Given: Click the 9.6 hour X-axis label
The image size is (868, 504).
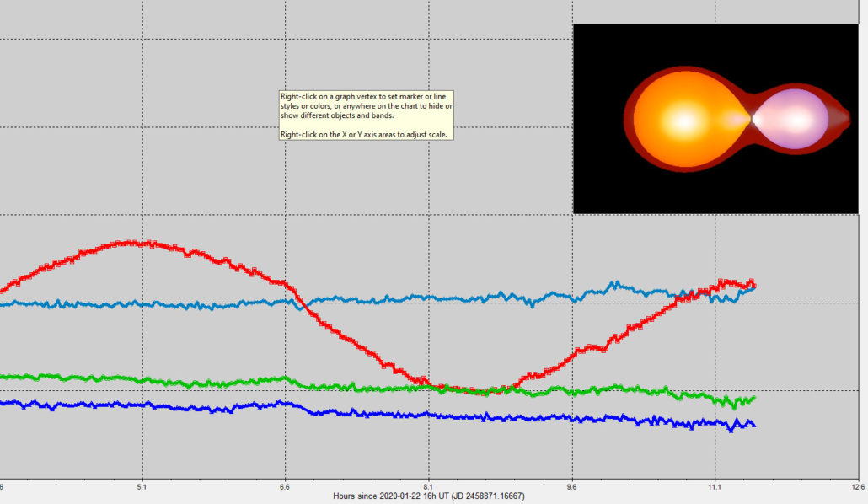Looking at the screenshot, I should click(572, 487).
